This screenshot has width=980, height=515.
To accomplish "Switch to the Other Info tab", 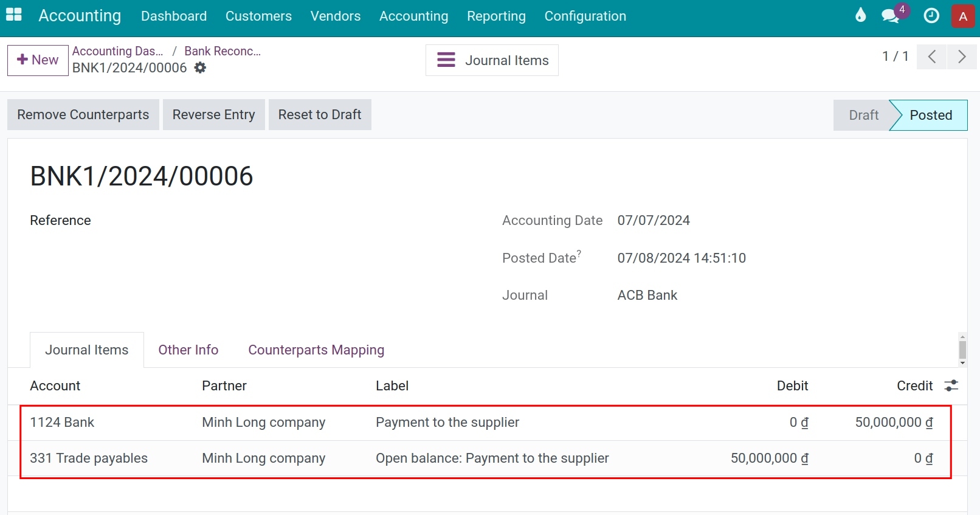I will (x=188, y=350).
